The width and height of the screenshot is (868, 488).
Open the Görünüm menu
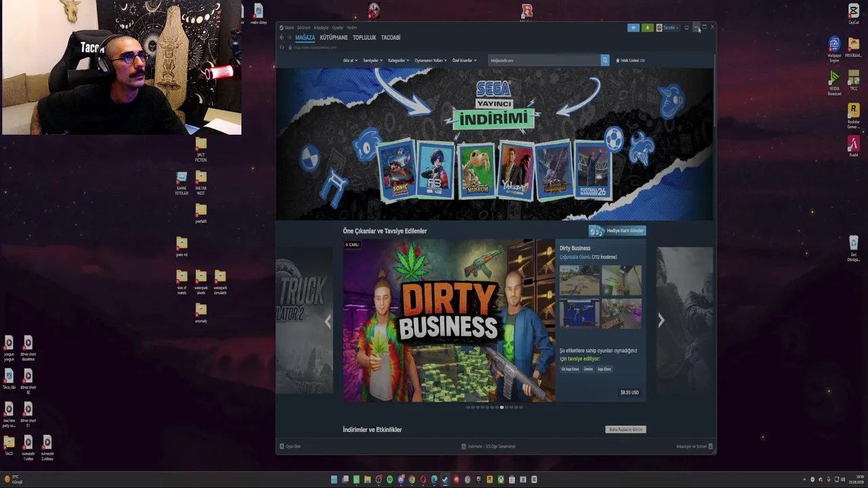(304, 28)
